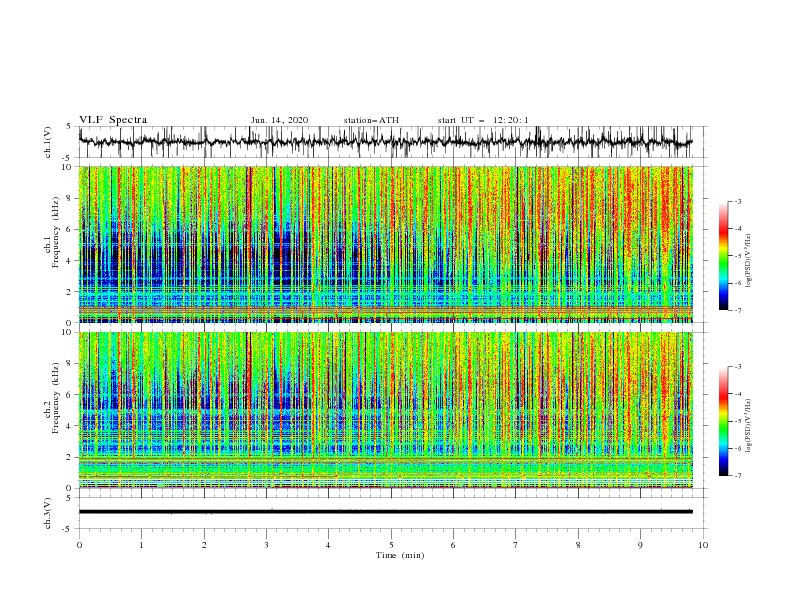The image size is (792, 612).
Task: Click inside the ch.1 spectrogram panel
Action: [x=385, y=244]
